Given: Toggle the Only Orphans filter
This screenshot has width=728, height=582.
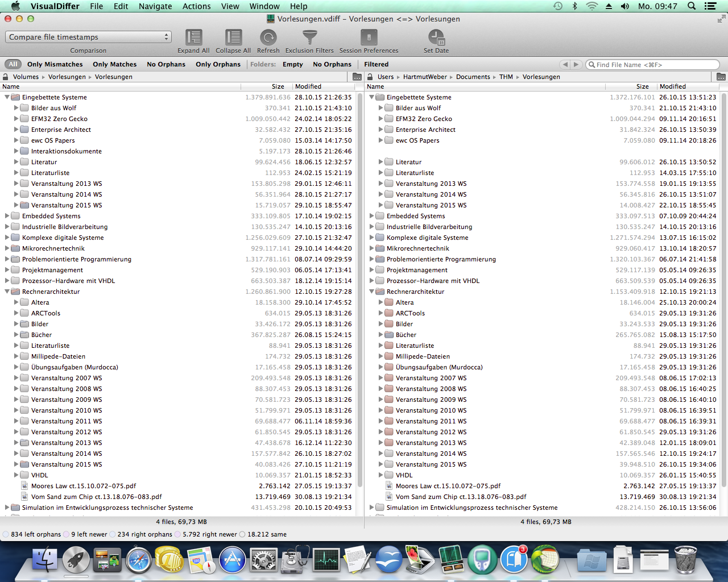Looking at the screenshot, I should tap(218, 64).
